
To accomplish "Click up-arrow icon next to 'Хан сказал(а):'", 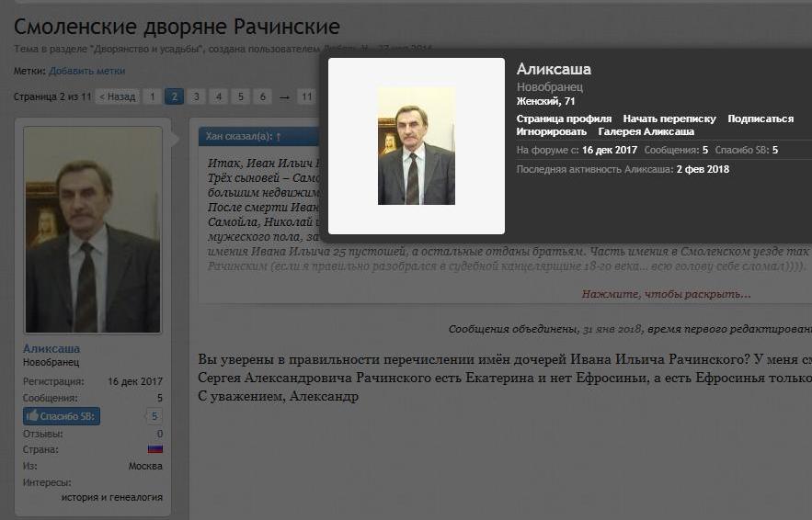I will tap(278, 137).
